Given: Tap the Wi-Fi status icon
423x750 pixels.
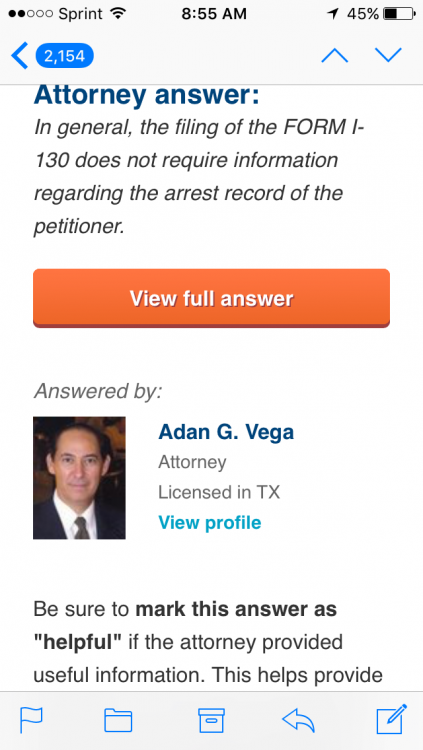Looking at the screenshot, I should (117, 13).
